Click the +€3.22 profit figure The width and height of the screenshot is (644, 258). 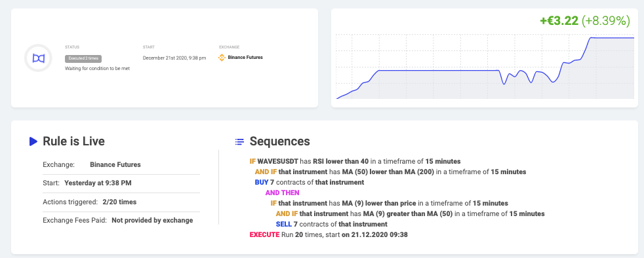559,20
